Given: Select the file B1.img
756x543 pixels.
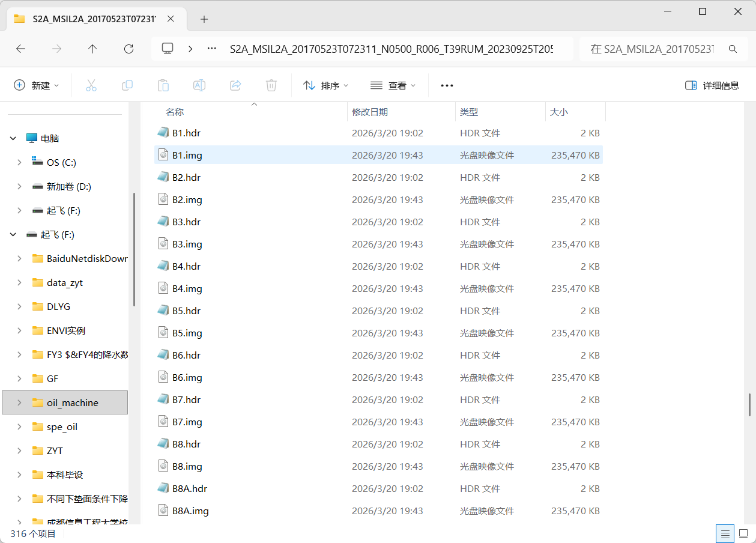Looking at the screenshot, I should [378, 155].
